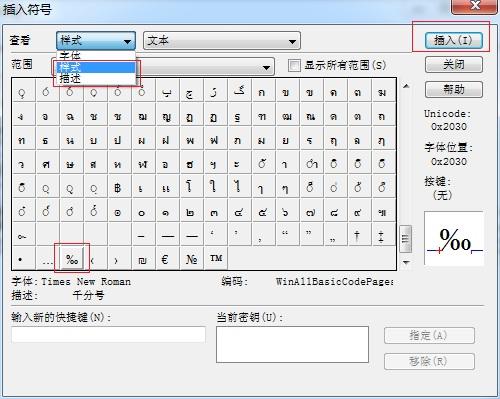
Task: Click the 插入(I) button
Action: click(x=454, y=41)
